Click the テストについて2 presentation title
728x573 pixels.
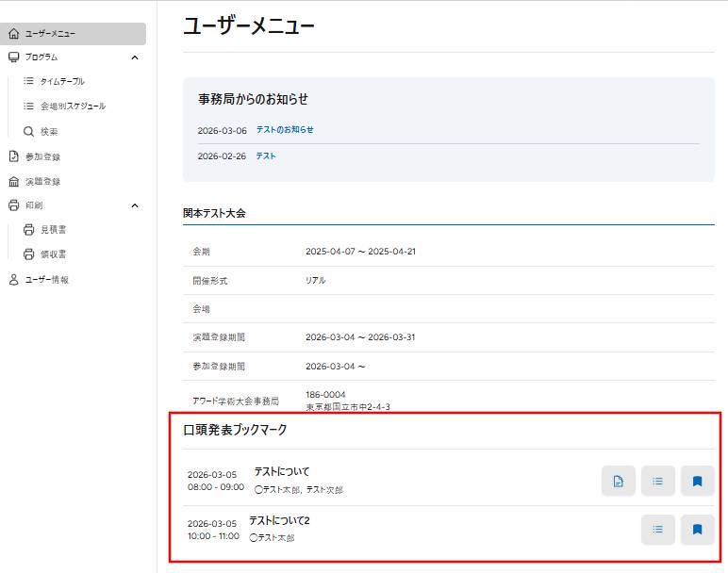[279, 520]
